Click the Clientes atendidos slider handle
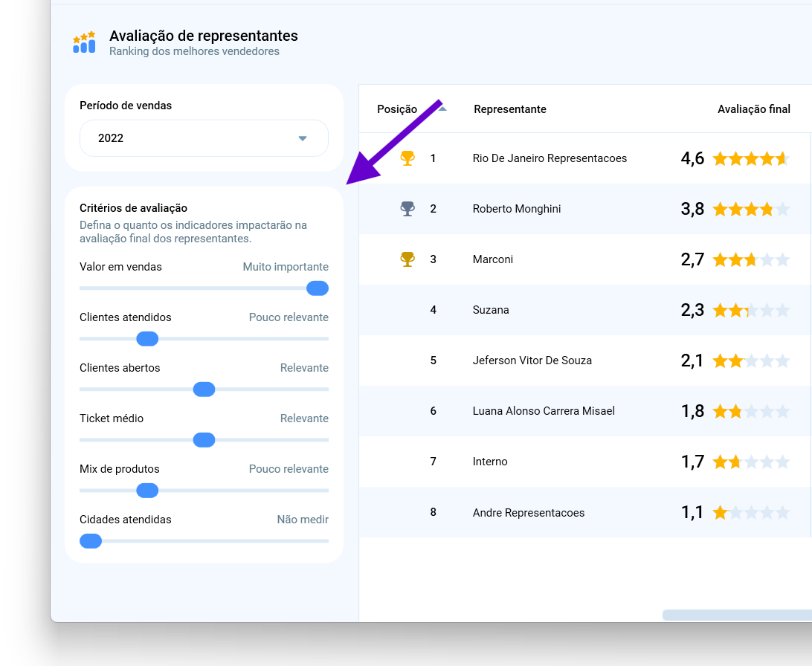 [147, 339]
